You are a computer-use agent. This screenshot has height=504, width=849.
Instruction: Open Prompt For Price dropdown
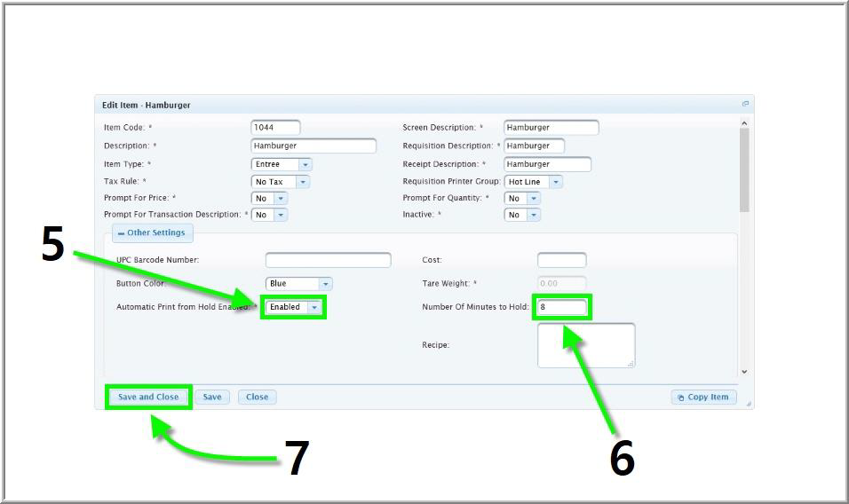click(x=281, y=199)
